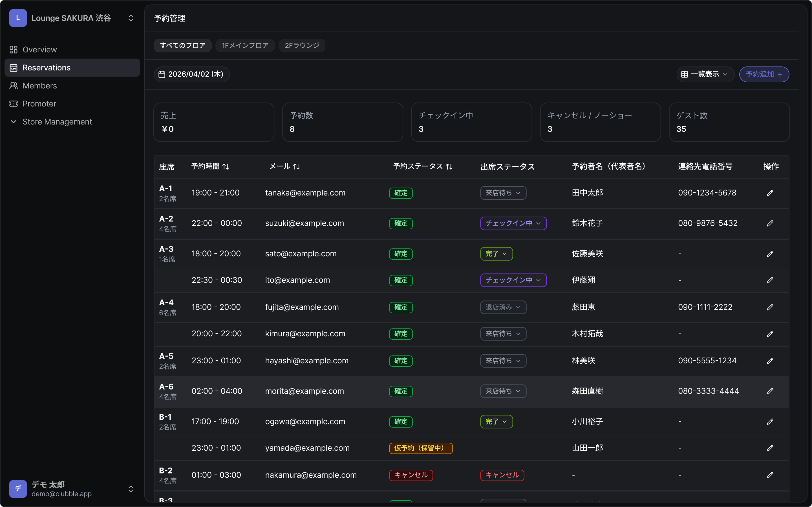
Task: Switch to the 1Fメインフロア floor tab
Action: click(x=245, y=46)
